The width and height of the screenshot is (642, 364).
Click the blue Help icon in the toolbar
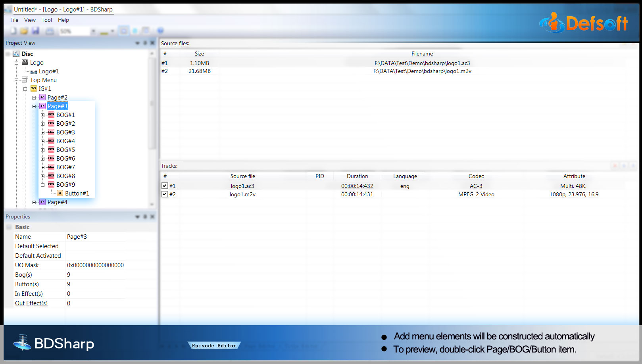click(x=160, y=31)
